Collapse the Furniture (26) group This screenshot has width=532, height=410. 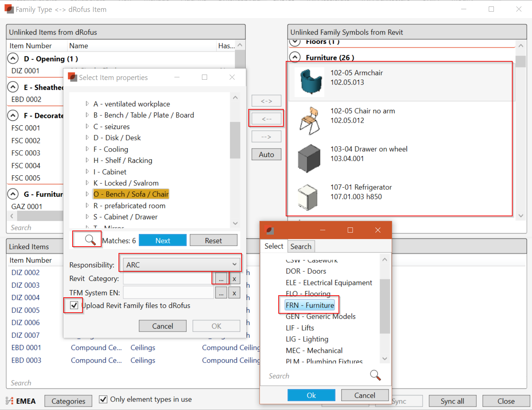(295, 57)
